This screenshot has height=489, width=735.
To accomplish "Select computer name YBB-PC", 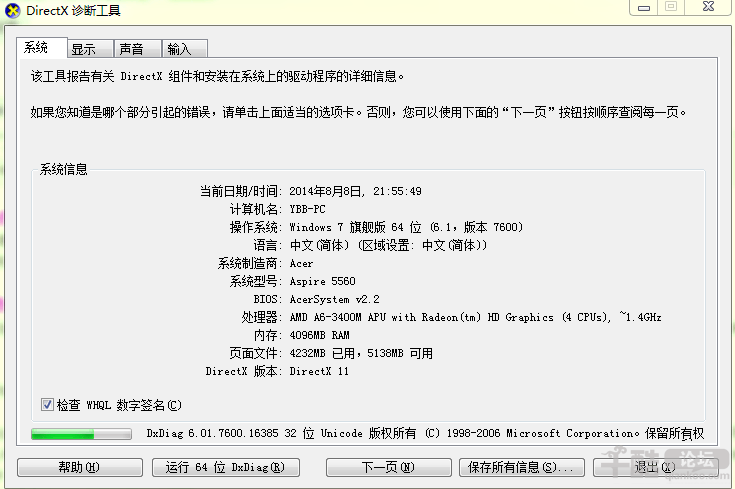I will tap(308, 209).
